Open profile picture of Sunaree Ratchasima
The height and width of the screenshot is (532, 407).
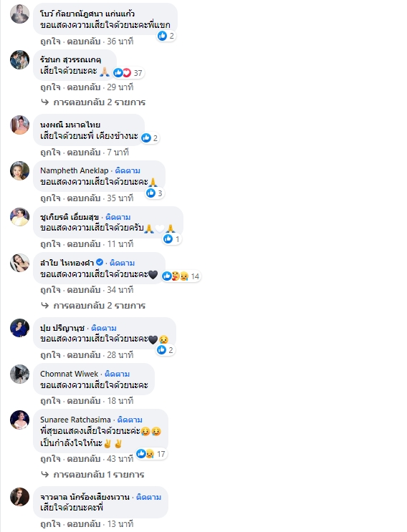[19, 420]
